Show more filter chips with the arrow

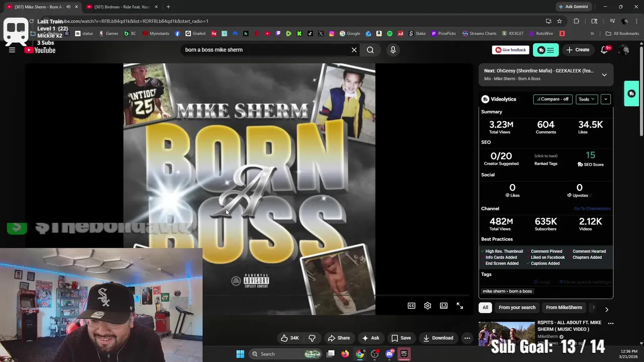pyautogui.click(x=606, y=309)
